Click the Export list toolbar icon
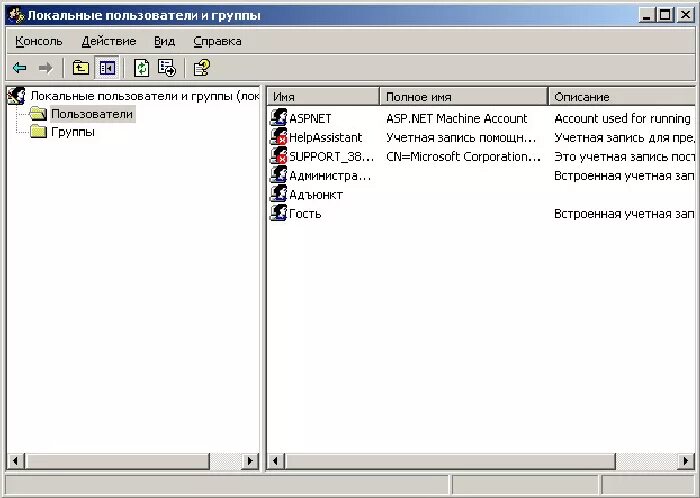The height and width of the screenshot is (498, 700). (167, 68)
